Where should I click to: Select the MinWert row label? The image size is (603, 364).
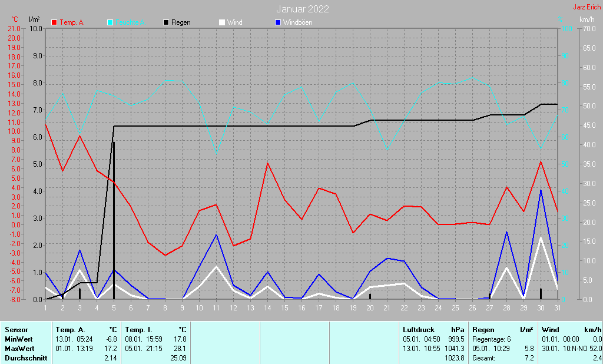(19, 339)
